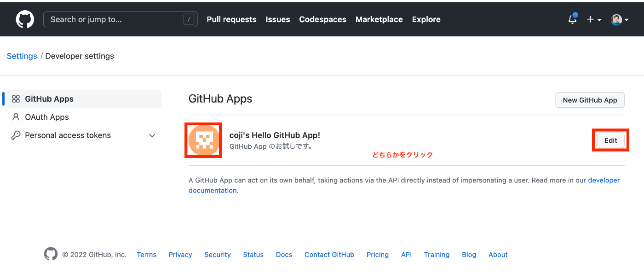Open Marketplace in top navigation
The height and width of the screenshot is (280, 644).
coord(379,19)
